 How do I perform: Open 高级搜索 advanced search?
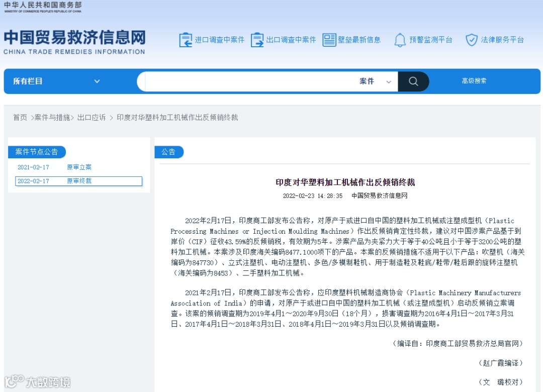click(x=474, y=81)
